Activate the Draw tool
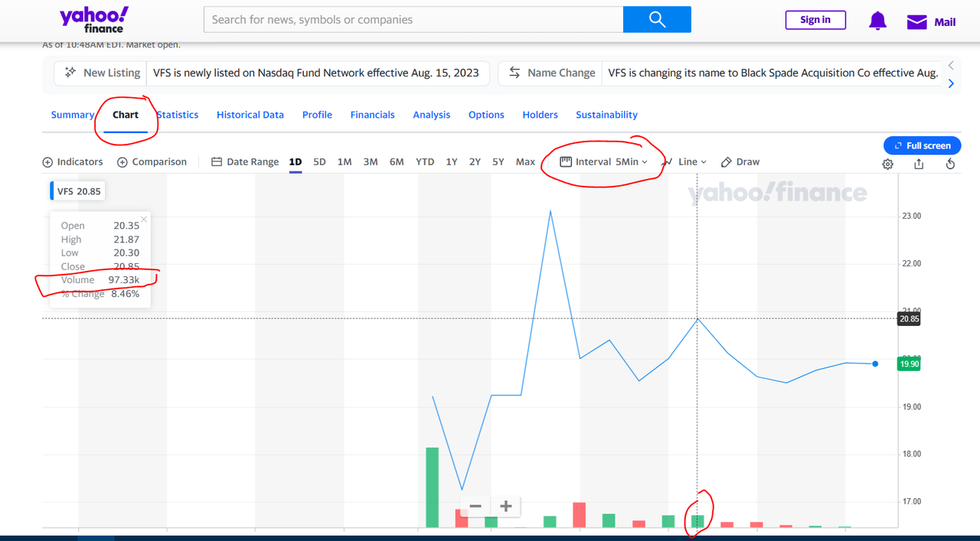The height and width of the screenshot is (541, 980). (x=740, y=161)
